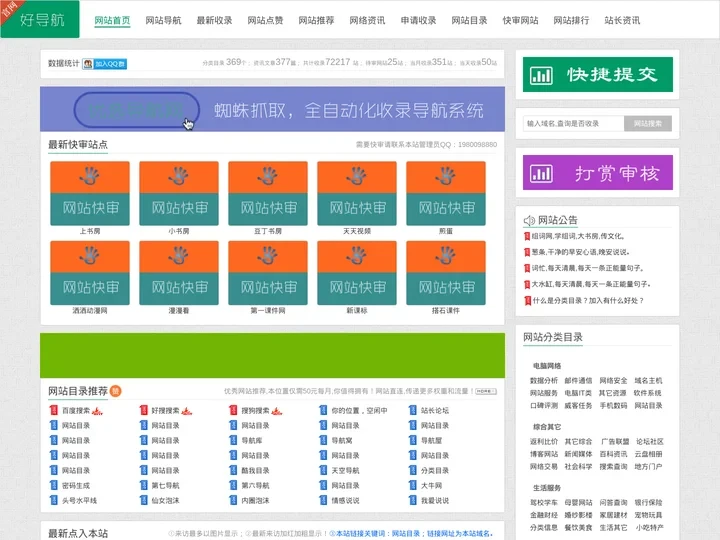Open the 宠物玩具 category
The image size is (720, 540).
[x=648, y=515]
